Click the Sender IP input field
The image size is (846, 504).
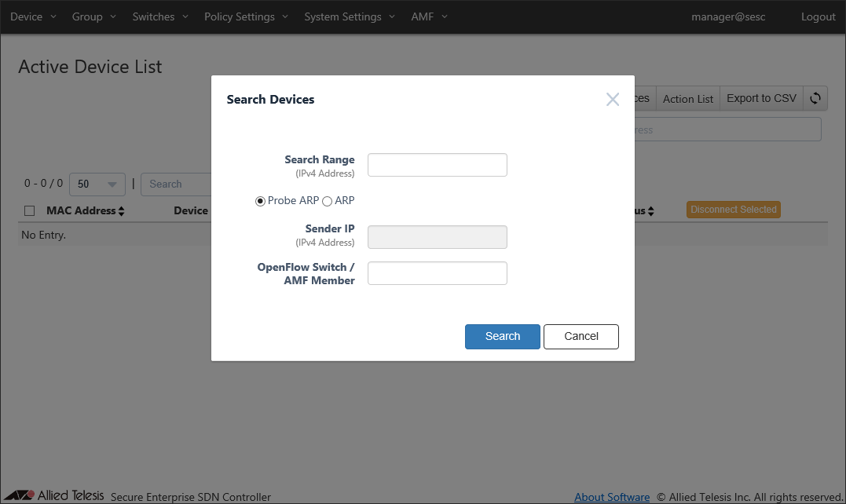(x=437, y=237)
